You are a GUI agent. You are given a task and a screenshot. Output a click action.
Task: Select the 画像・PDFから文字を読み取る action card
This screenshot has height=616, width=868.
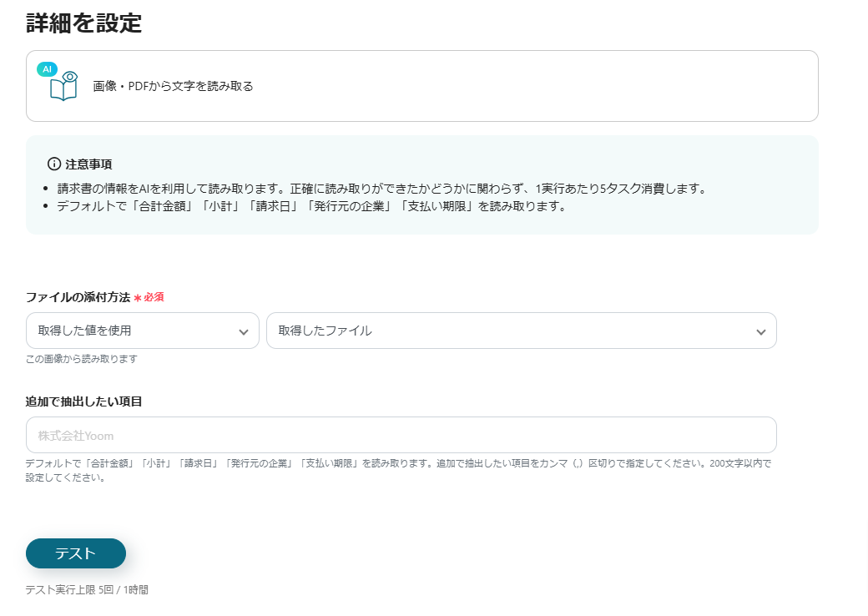pos(421,86)
